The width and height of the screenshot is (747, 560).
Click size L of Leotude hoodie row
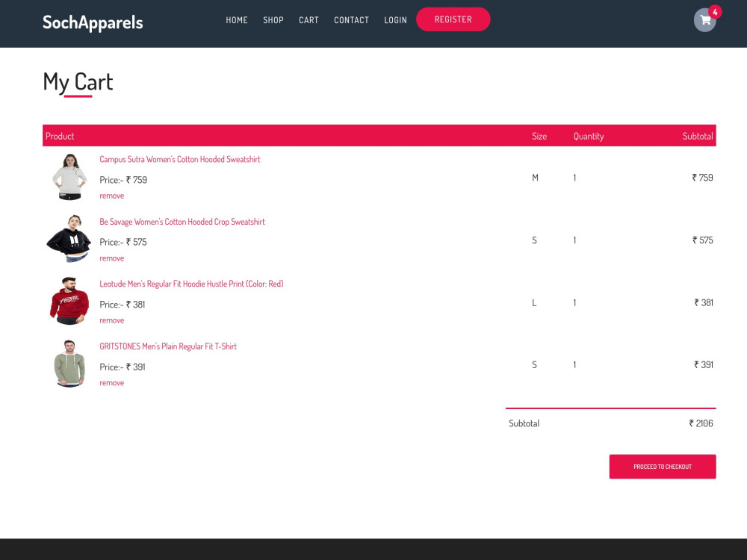(534, 302)
